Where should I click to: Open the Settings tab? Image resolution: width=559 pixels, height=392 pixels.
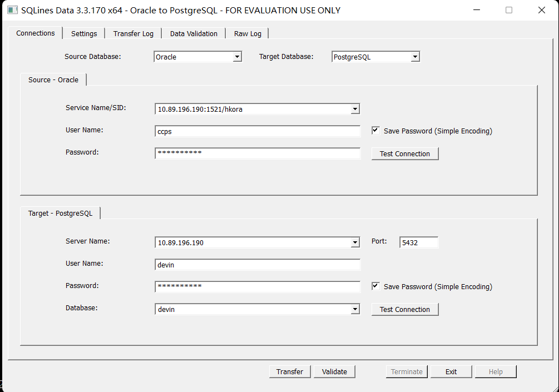(84, 33)
